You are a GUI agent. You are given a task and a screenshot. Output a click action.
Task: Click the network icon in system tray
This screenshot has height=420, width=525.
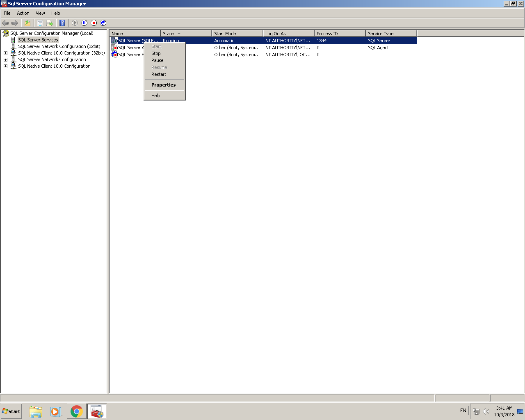click(x=476, y=411)
